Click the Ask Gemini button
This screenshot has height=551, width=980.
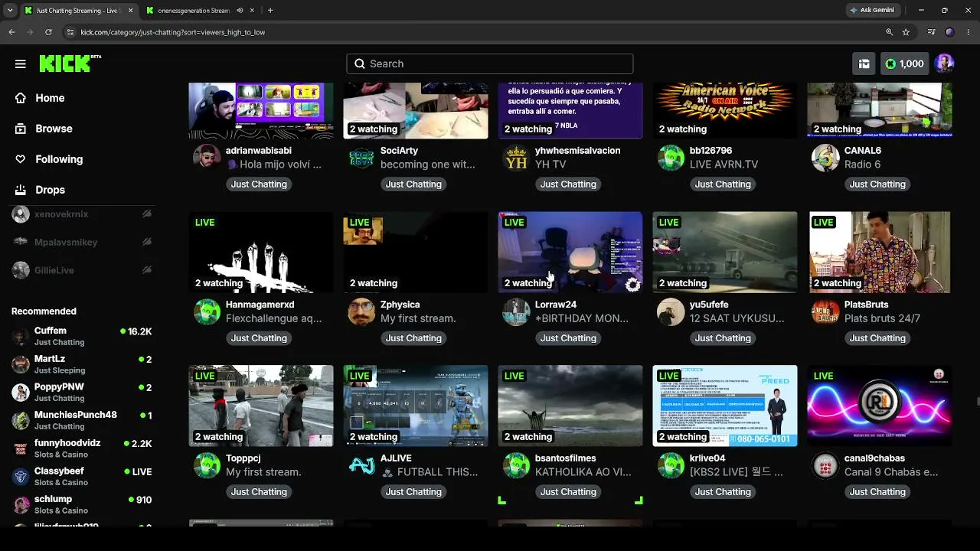(871, 10)
